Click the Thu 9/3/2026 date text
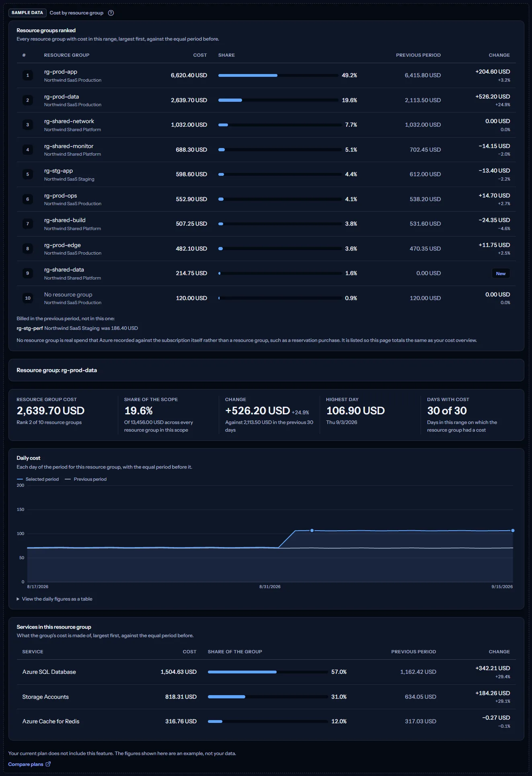 coord(342,422)
